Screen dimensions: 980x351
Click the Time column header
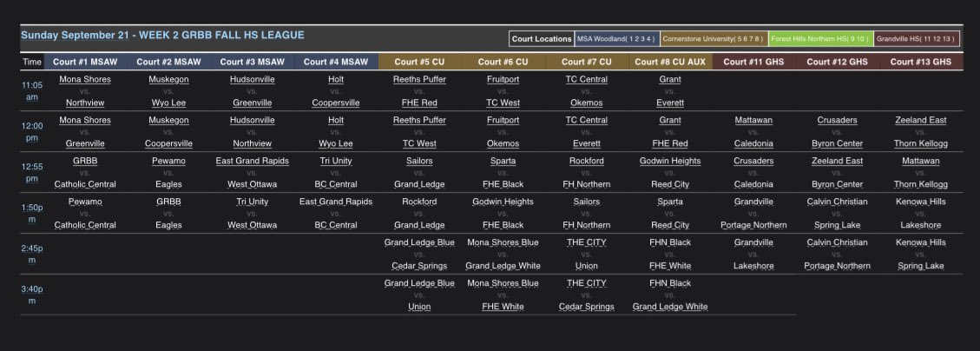(x=32, y=62)
